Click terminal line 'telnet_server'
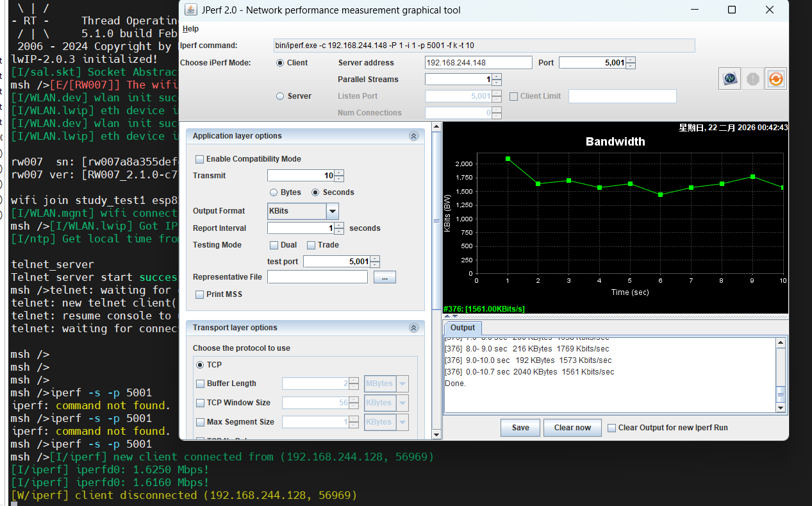This screenshot has width=812, height=506. (53, 264)
